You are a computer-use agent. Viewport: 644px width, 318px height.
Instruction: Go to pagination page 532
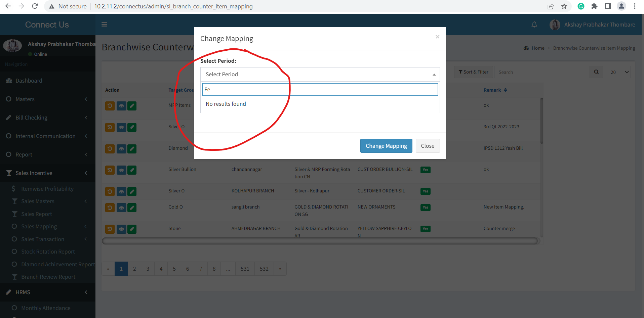[x=264, y=269]
